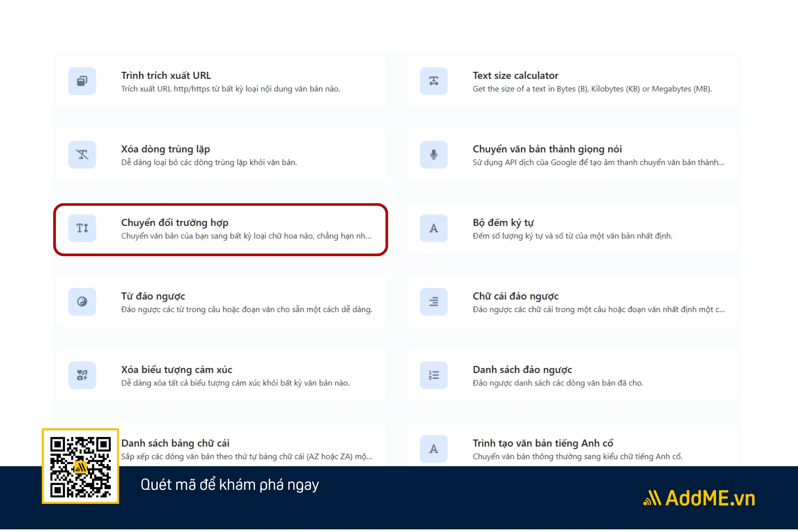The width and height of the screenshot is (798, 532).
Task: Click description 'Đếm số lượng ký tự và số từ'
Action: point(573,236)
